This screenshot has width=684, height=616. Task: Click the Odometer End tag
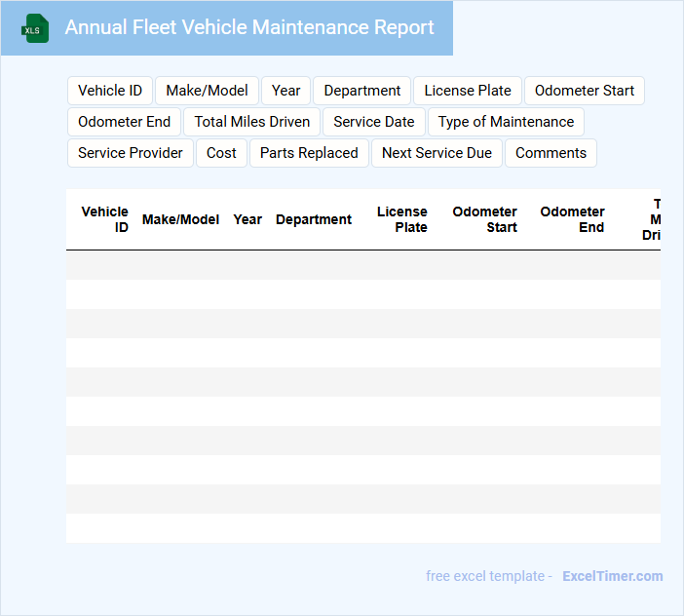pos(125,122)
